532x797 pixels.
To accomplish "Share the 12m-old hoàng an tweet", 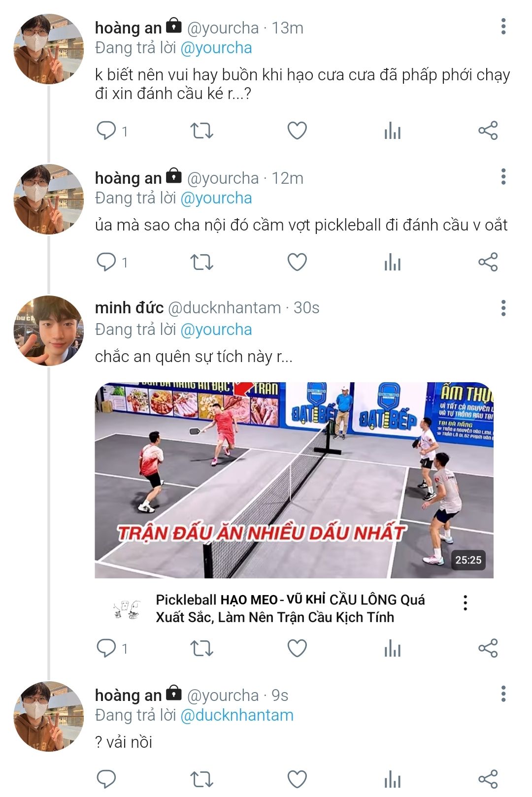I will pos(488,262).
